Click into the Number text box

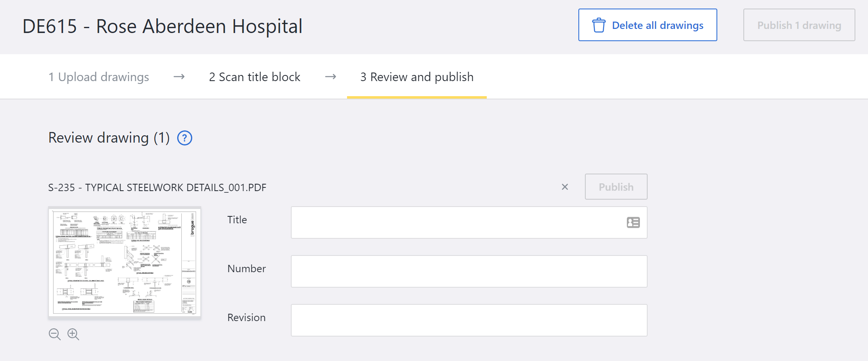[x=469, y=271]
